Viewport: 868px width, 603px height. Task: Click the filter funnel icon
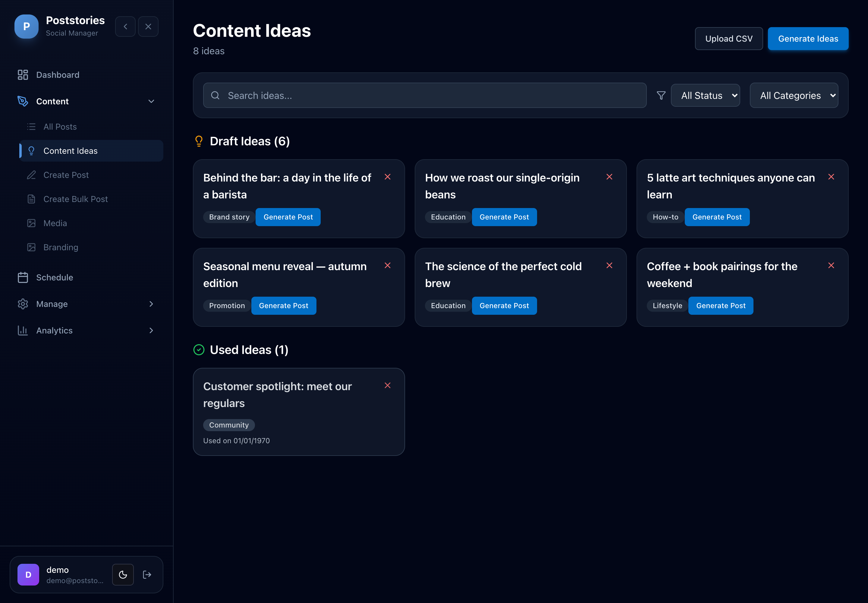point(661,96)
